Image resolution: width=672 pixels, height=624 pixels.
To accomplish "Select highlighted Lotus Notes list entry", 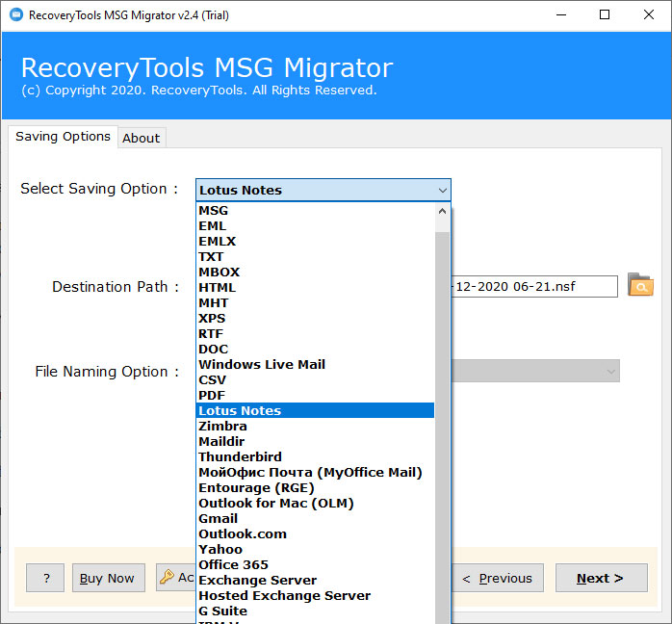I will [x=315, y=410].
